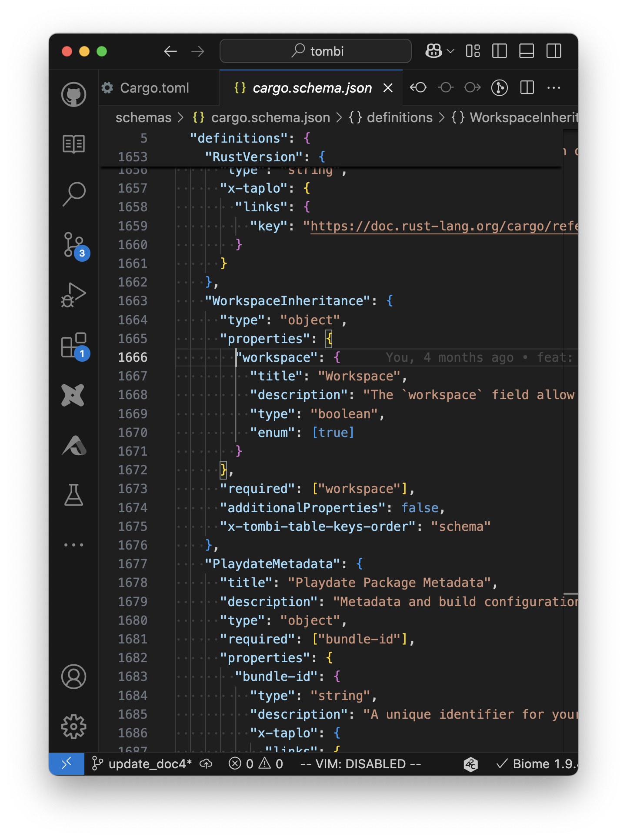The height and width of the screenshot is (840, 627).
Task: Split the editor to the right
Action: pyautogui.click(x=527, y=88)
